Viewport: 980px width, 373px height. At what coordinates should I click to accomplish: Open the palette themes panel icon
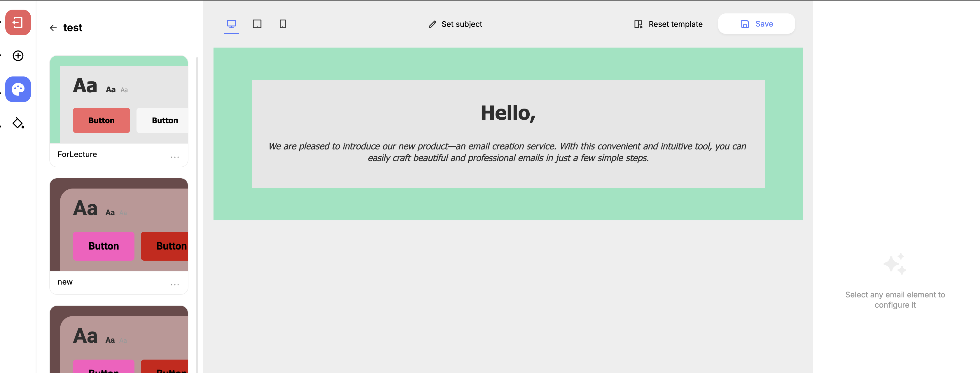click(x=18, y=89)
